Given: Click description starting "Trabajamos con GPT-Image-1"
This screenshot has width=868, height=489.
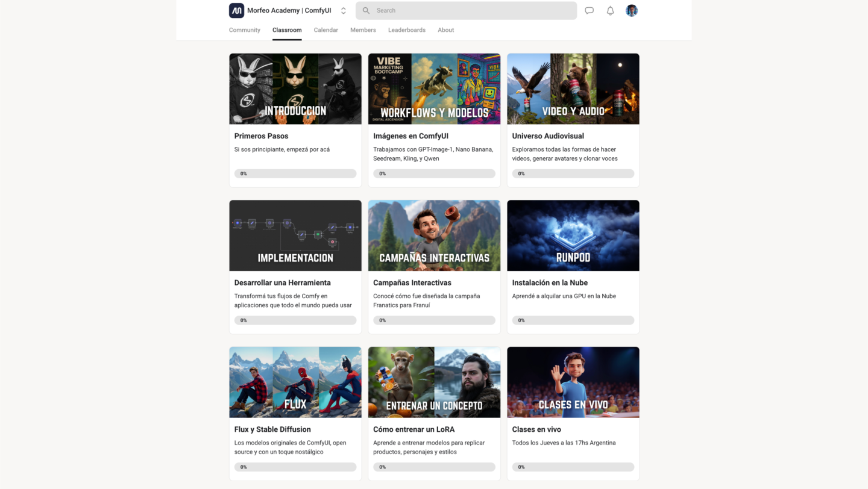Looking at the screenshot, I should 433,154.
